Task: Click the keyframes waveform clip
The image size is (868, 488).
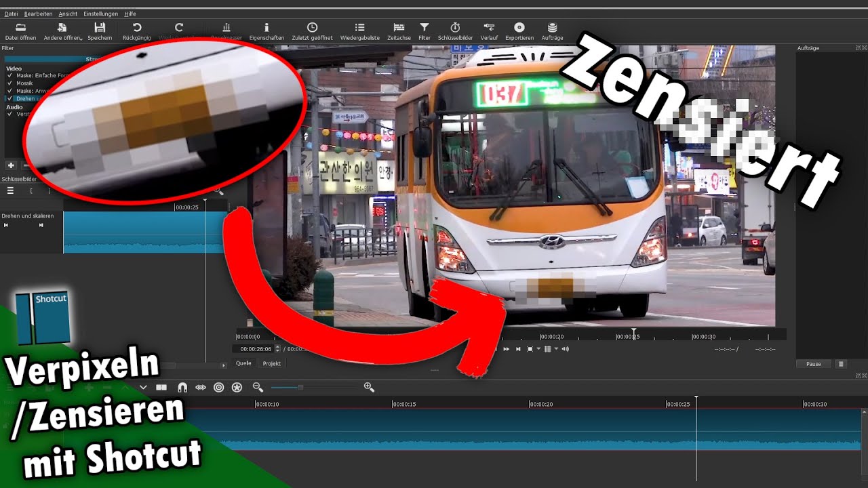Action: pos(145,232)
